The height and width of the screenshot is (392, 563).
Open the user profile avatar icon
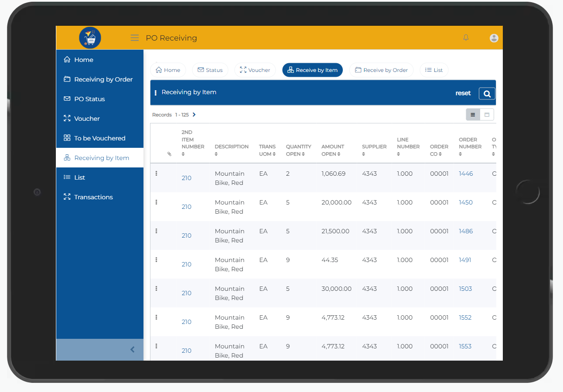point(494,38)
